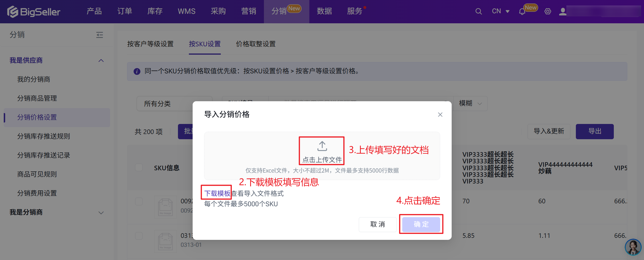Switch to 按SKU设置 tab
Image resolution: width=644 pixels, height=260 pixels.
coord(205,44)
